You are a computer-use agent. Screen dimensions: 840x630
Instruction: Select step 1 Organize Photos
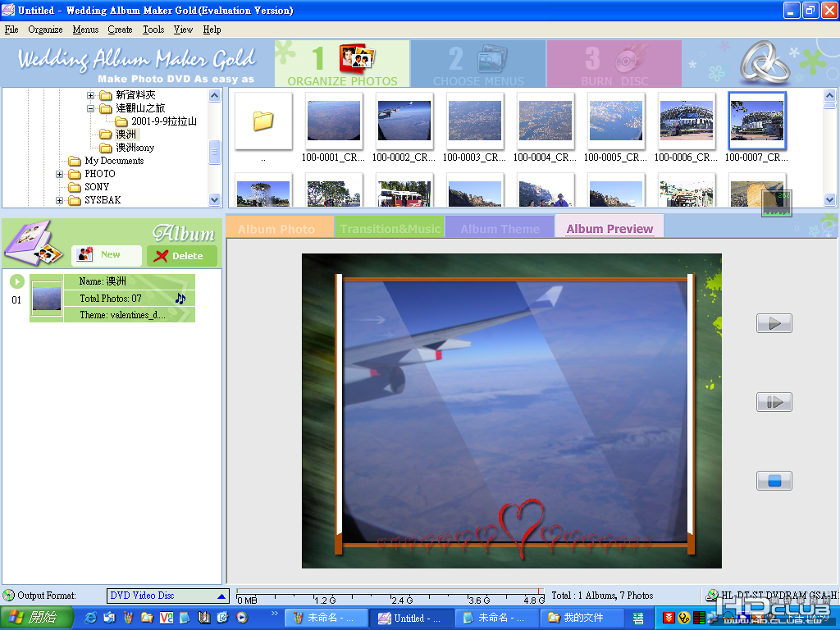342,64
